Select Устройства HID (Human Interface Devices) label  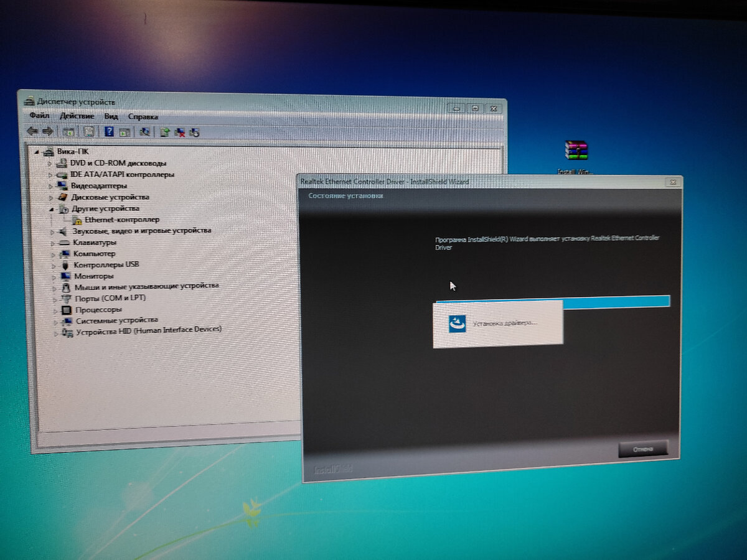(149, 331)
